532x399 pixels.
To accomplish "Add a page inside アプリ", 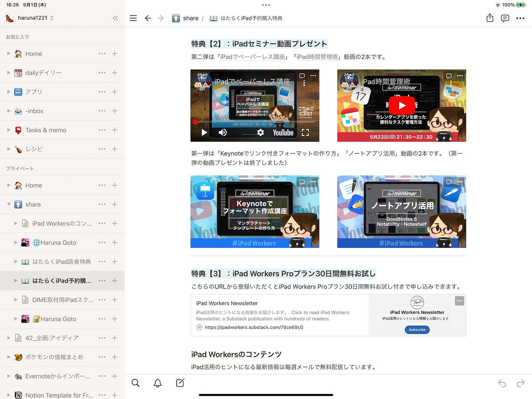I will coord(115,92).
